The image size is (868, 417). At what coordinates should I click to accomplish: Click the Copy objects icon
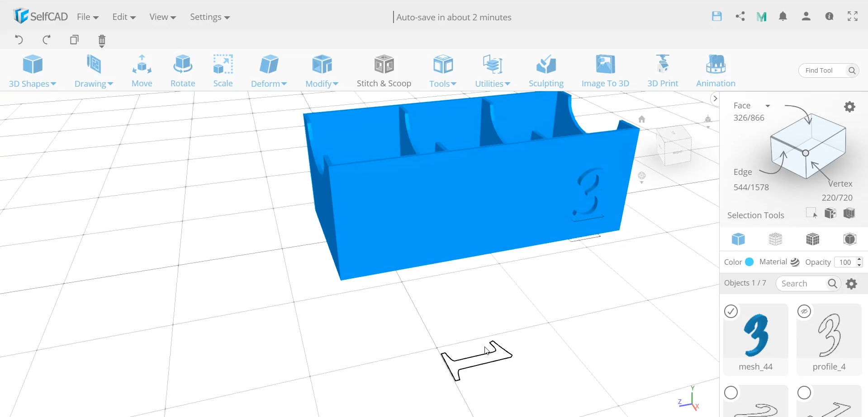coord(74,40)
